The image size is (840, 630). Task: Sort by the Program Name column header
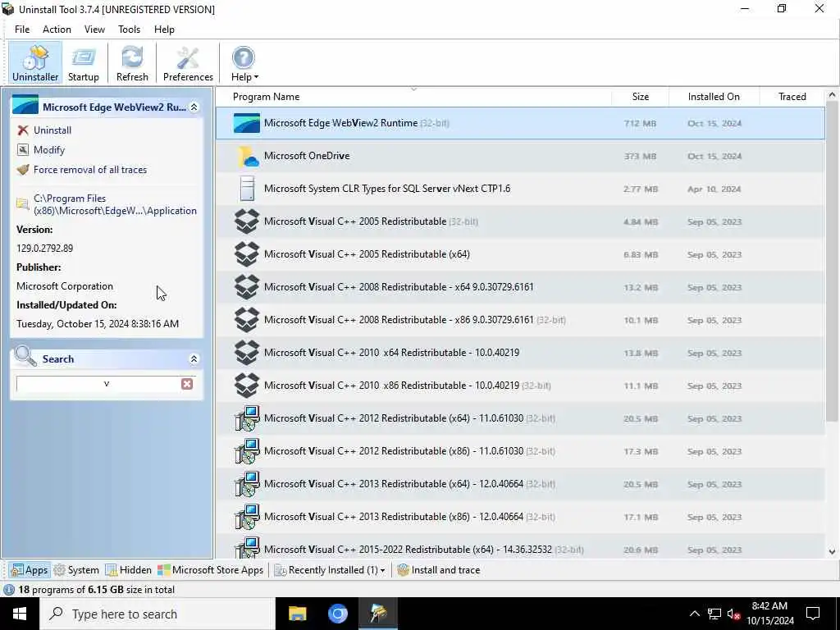(413, 97)
